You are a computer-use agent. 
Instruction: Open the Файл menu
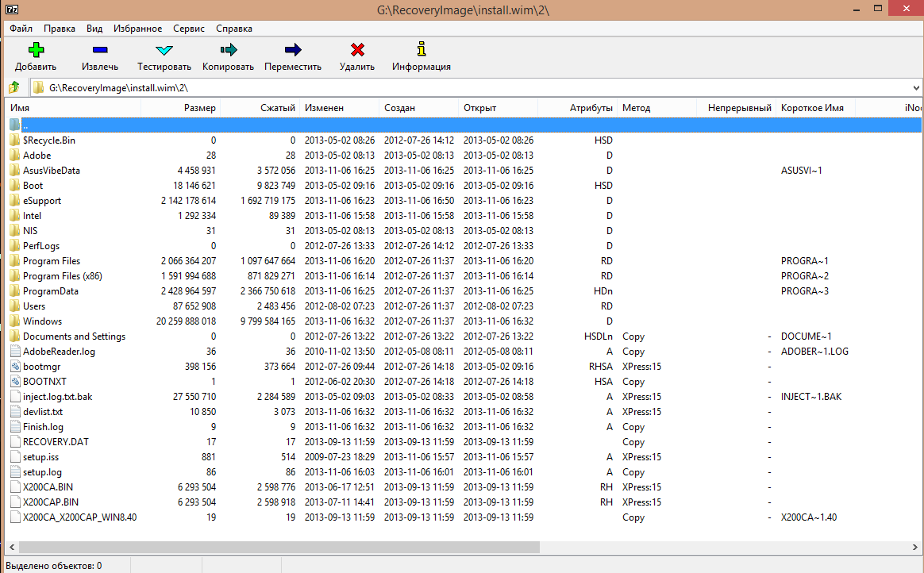pos(21,29)
